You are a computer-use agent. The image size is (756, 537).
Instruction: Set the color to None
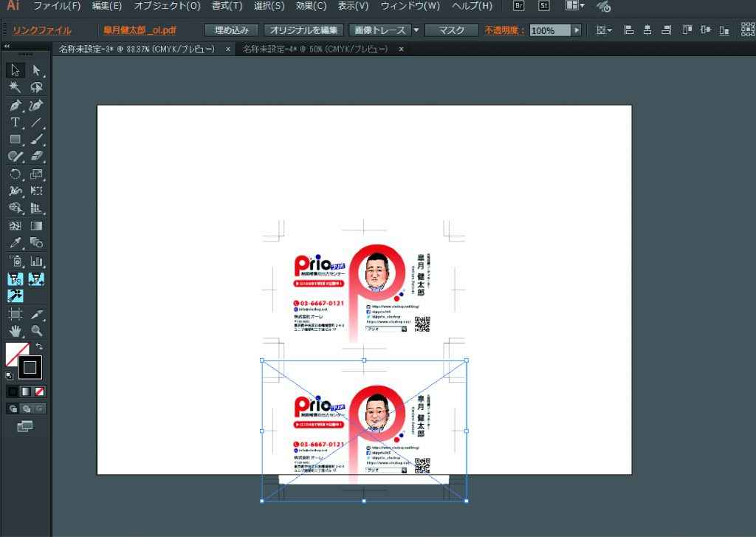[40, 391]
